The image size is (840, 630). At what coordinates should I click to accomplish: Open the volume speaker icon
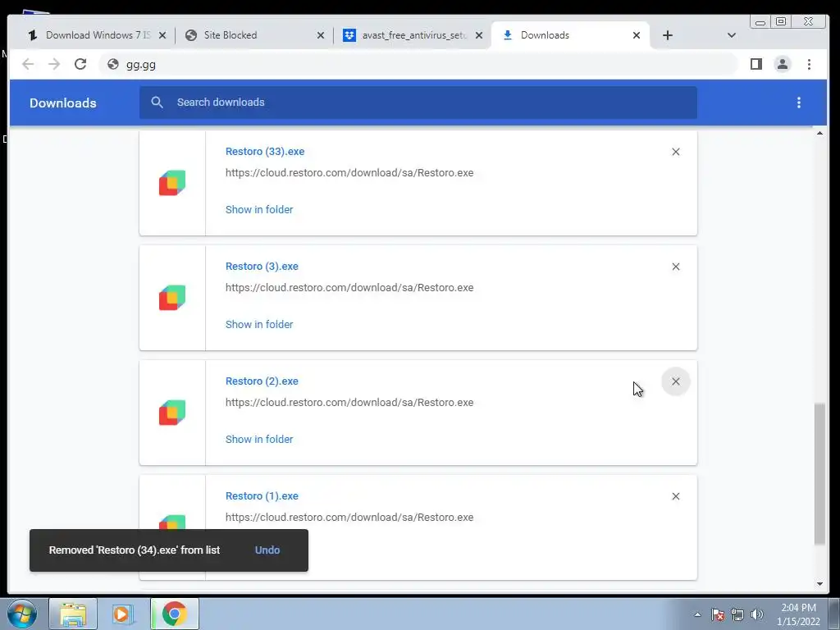(757, 614)
